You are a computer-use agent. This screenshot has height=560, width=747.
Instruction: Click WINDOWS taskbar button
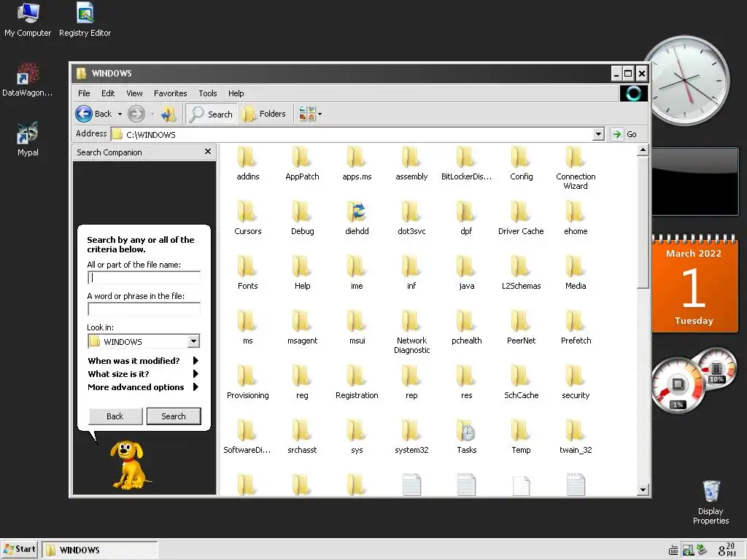pos(99,550)
